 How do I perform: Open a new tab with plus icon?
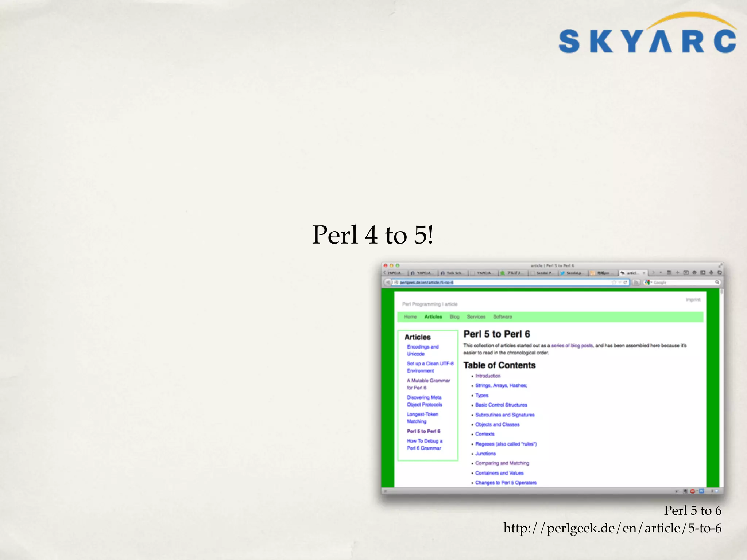coord(677,273)
